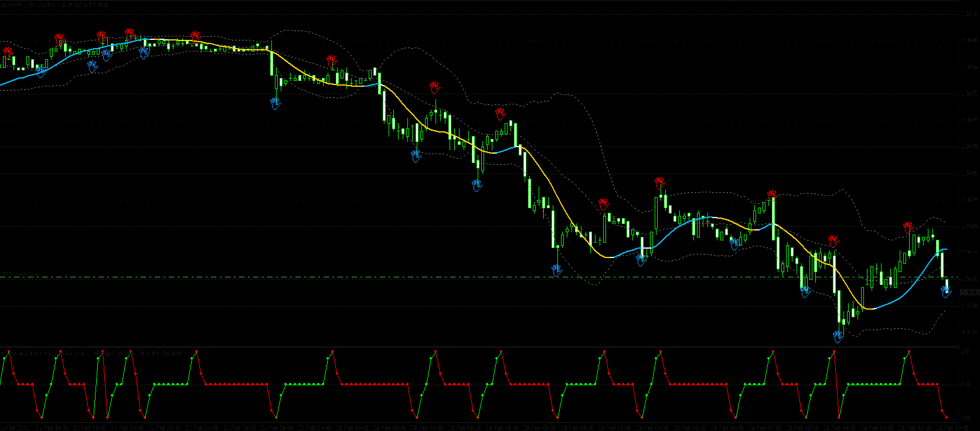This screenshot has height=431, width=980.
Task: Click the fifth blue hand from the left
Action: [x=275, y=104]
